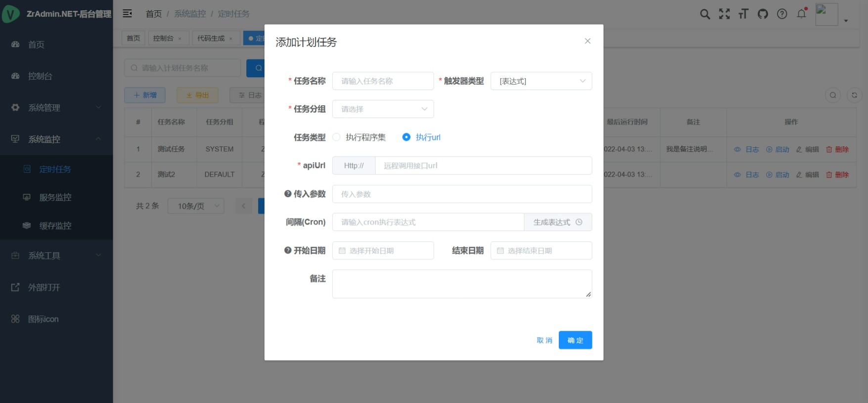Click the 开始日期 date picker field
Viewport: 868px width, 403px height.
383,251
